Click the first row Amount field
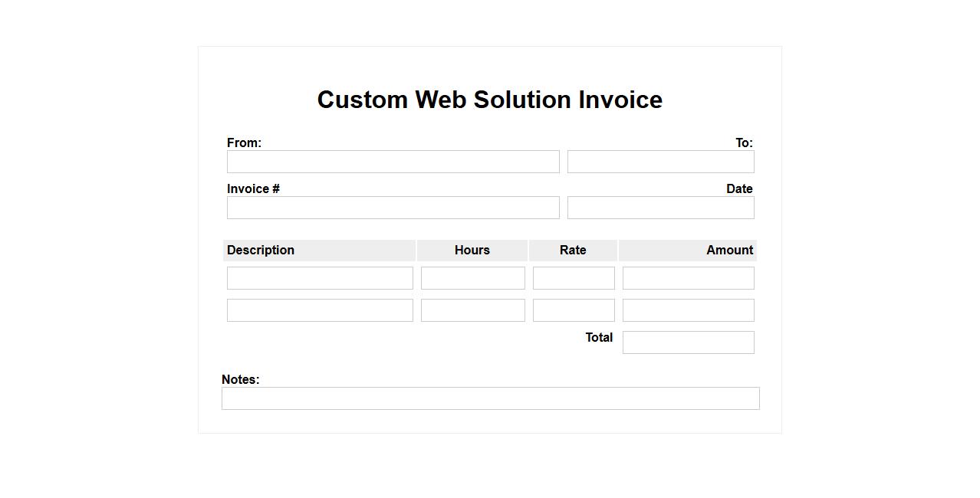This screenshot has height=498, width=980. click(x=688, y=278)
